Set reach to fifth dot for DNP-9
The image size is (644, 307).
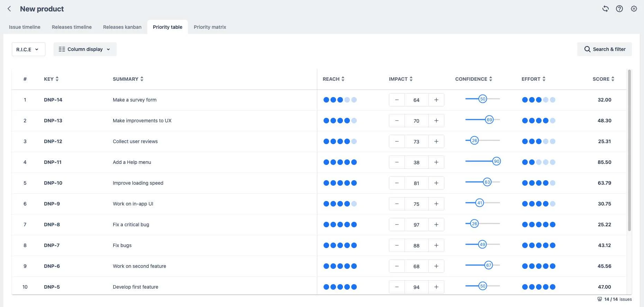(354, 204)
